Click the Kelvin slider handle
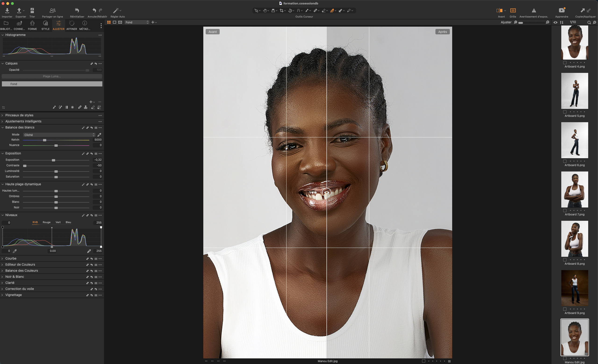The height and width of the screenshot is (364, 598). coord(45,140)
